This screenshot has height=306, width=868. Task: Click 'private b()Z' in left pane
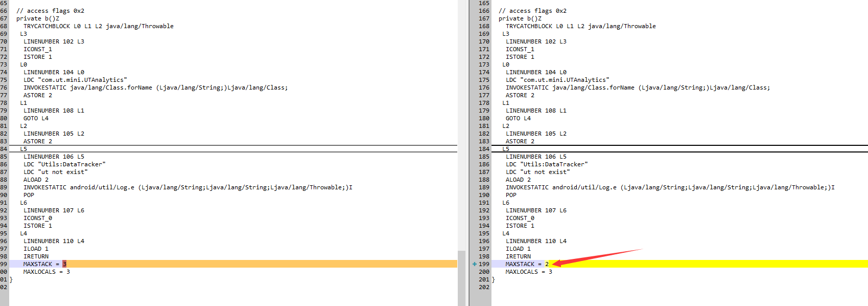pos(38,18)
